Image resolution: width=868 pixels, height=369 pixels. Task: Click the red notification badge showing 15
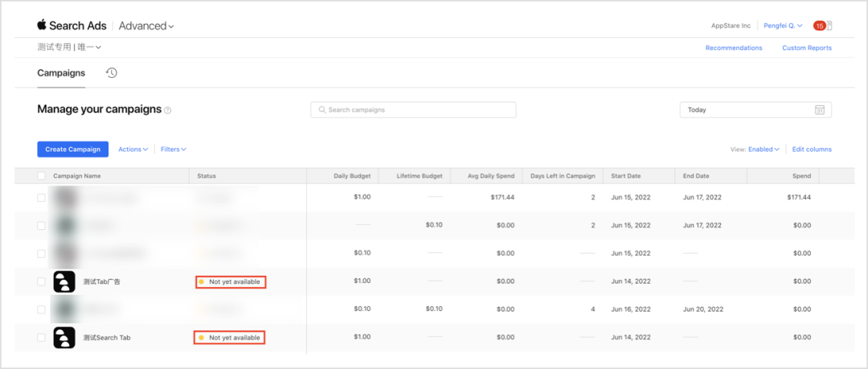coord(819,26)
